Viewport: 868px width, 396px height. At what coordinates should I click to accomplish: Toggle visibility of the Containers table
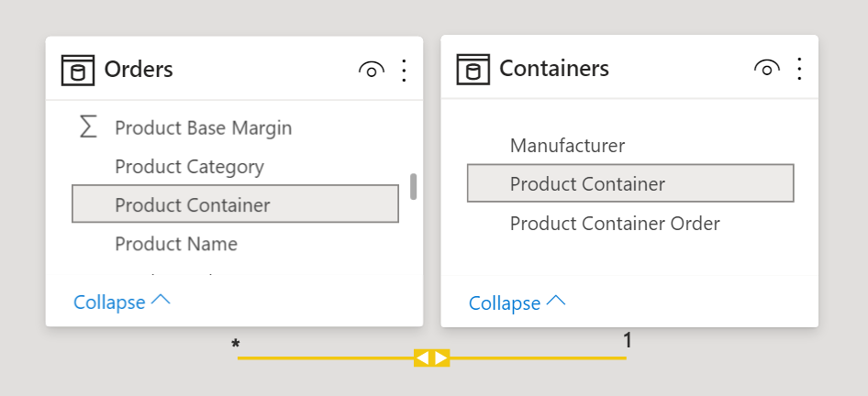[767, 69]
